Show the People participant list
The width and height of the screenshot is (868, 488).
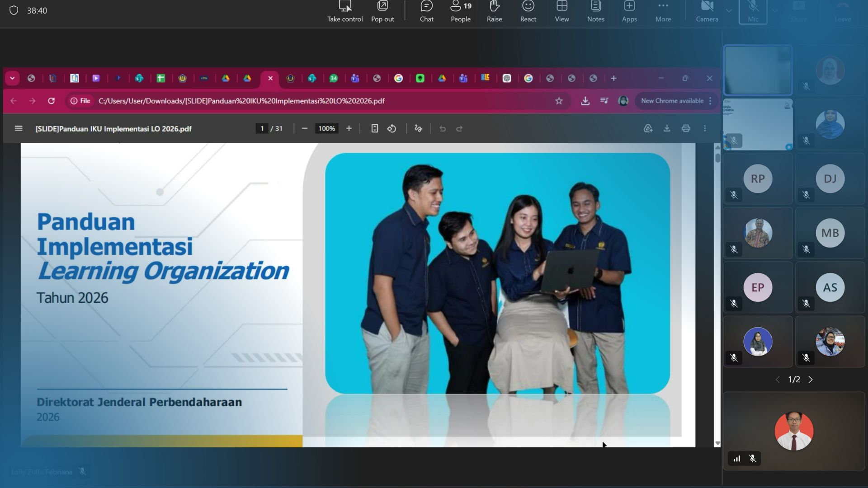[460, 11]
